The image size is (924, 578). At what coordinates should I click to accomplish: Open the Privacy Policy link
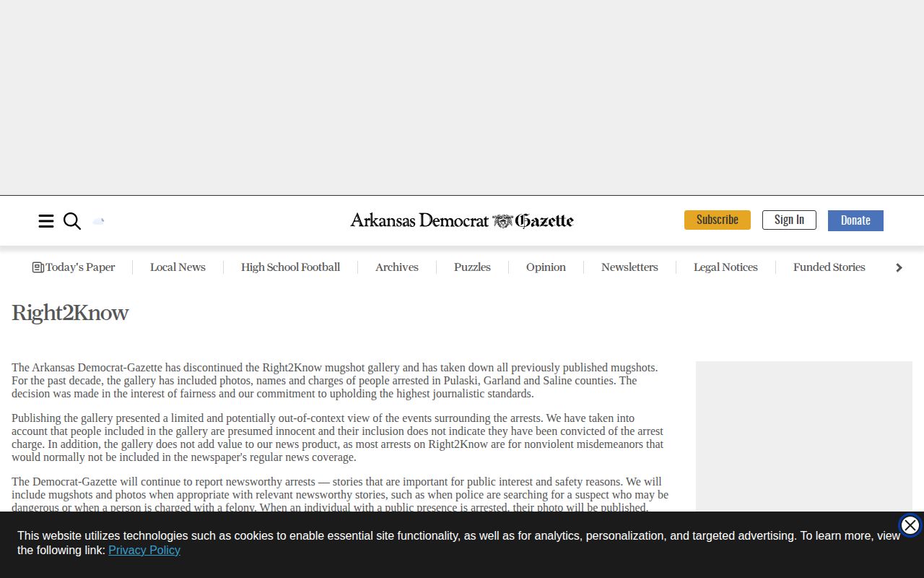(144, 551)
